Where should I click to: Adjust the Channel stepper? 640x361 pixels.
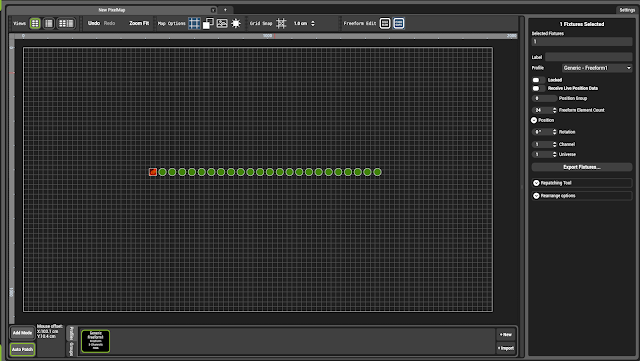(554, 144)
